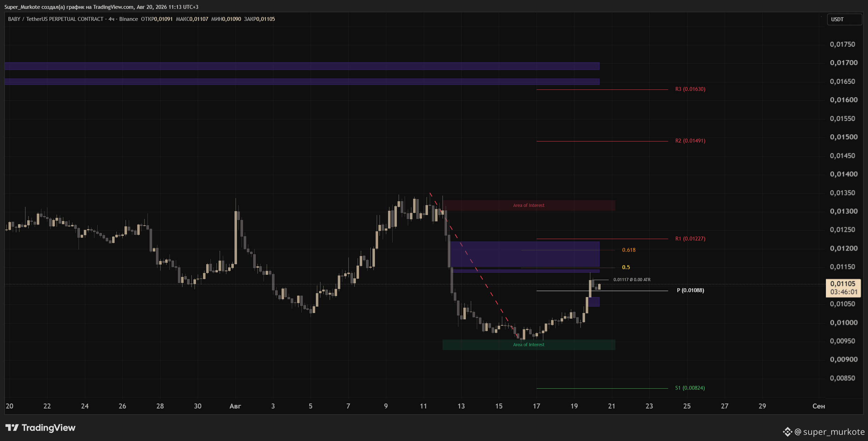The image size is (868, 441).
Task: Click the 0,01350 price axis label
Action: [842, 193]
